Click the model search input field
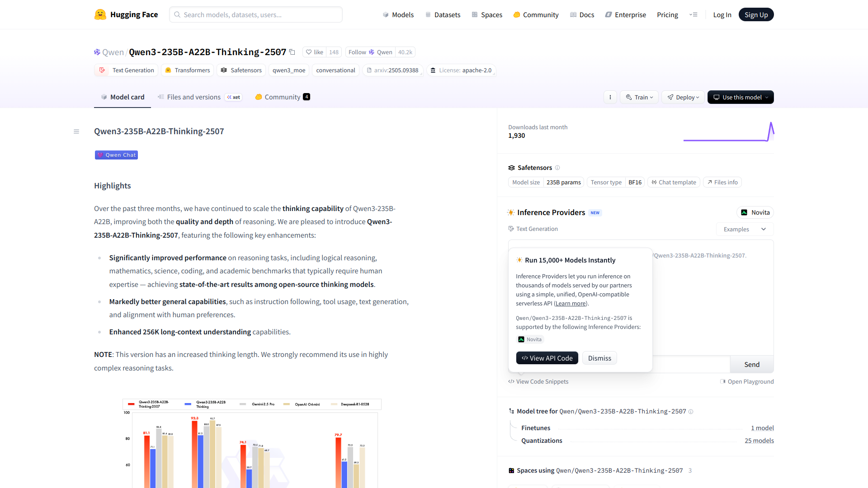The height and width of the screenshot is (488, 868). tap(255, 14)
